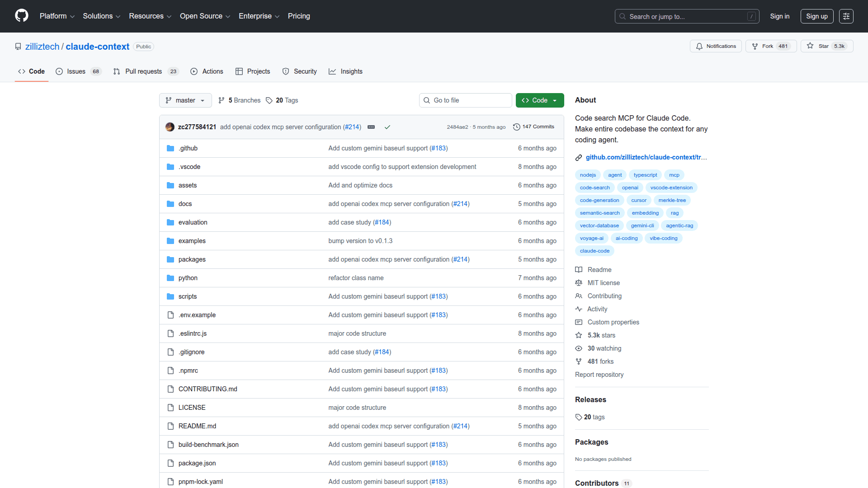Click the GitHub logo icon
This screenshot has height=488, width=868.
pyautogui.click(x=22, y=16)
